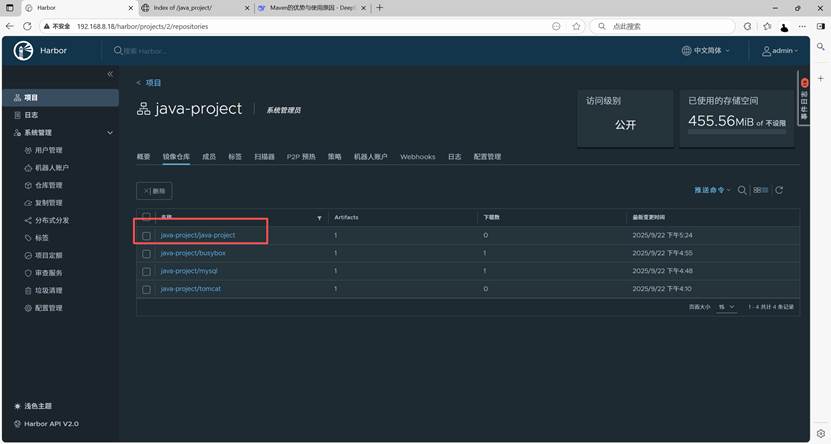Reload the page in browser
This screenshot has height=444, width=831.
28,26
